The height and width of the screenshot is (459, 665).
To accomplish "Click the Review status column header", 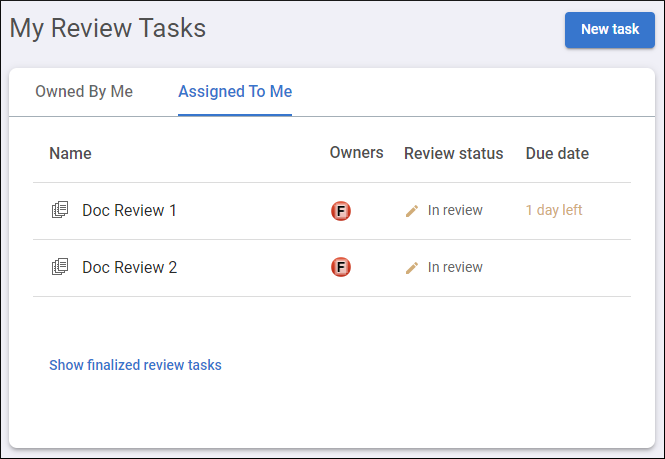I will coord(453,153).
